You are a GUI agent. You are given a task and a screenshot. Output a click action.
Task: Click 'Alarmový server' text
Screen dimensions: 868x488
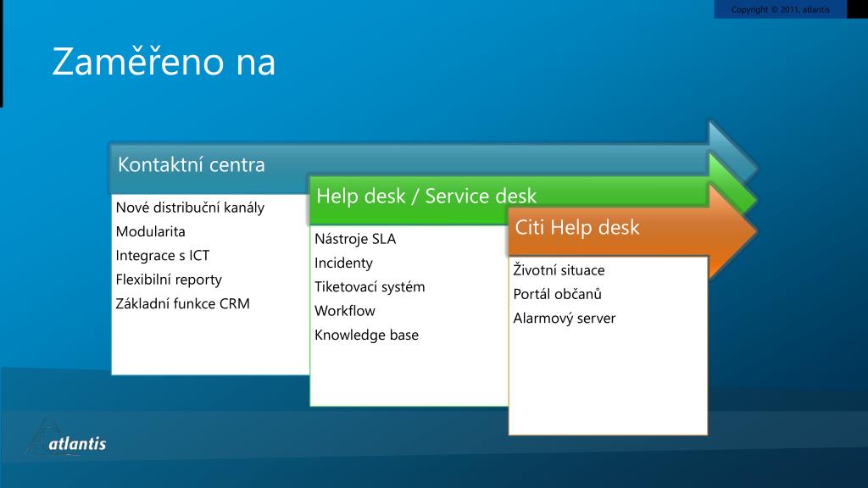[564, 319]
